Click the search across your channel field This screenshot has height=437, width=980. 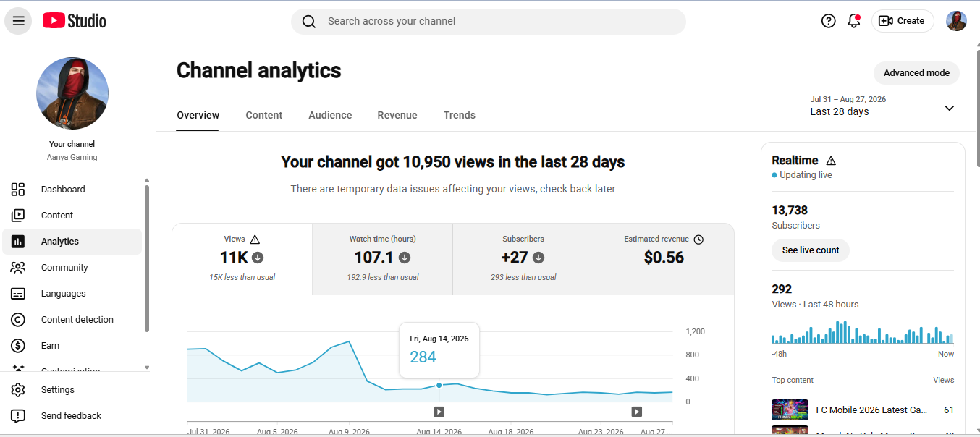click(489, 21)
